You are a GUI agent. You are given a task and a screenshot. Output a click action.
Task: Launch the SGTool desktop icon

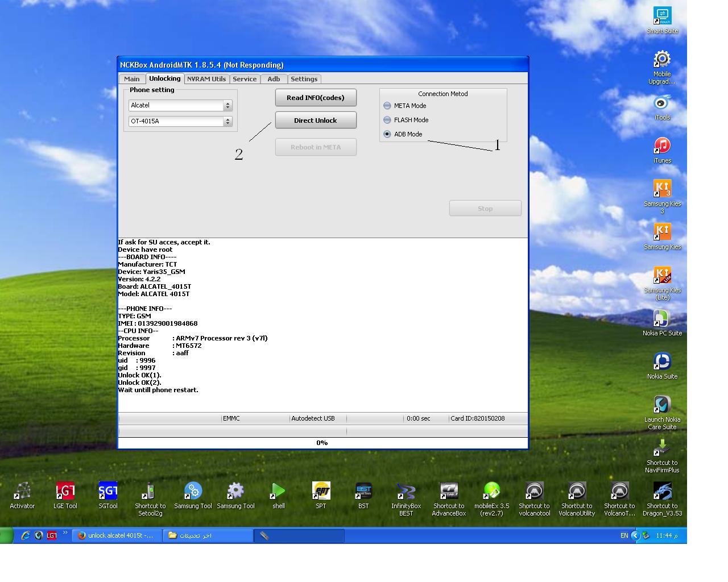point(107,496)
